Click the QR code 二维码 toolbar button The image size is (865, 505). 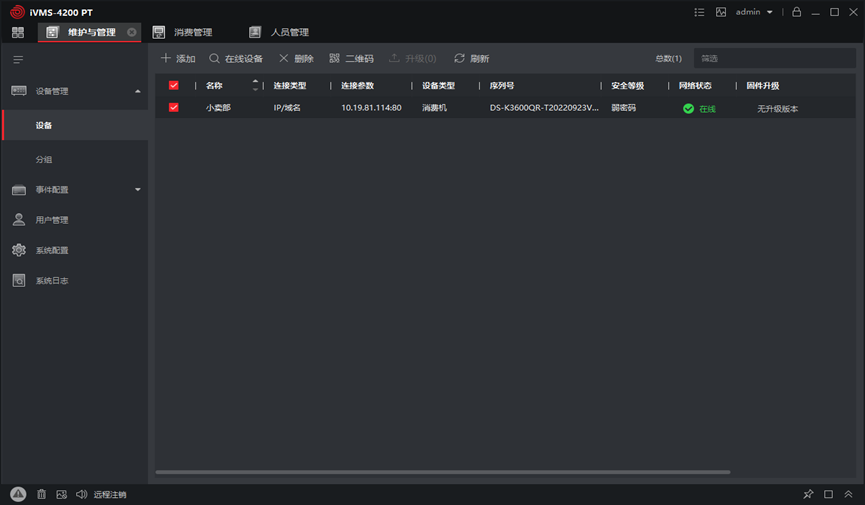pyautogui.click(x=351, y=59)
